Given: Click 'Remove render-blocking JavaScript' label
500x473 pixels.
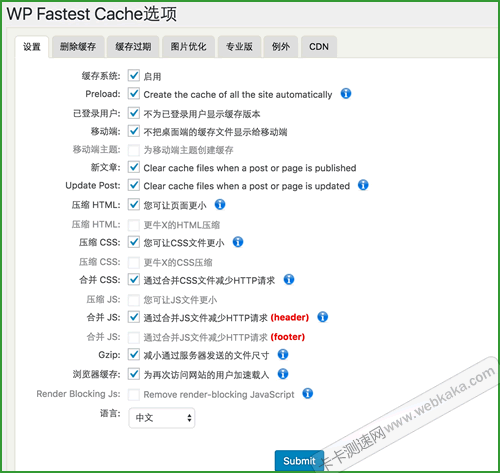Looking at the screenshot, I should (x=219, y=395).
